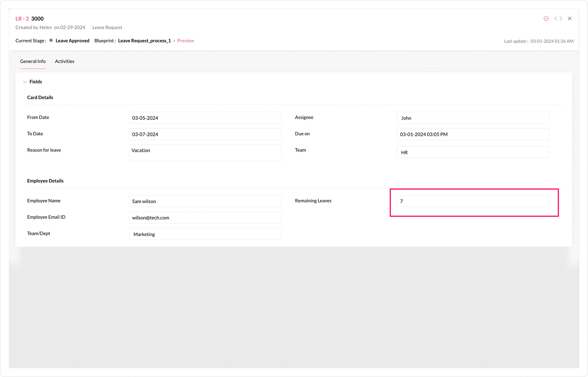The height and width of the screenshot is (377, 588).
Task: Go to previous record arrow
Action: 555,18
